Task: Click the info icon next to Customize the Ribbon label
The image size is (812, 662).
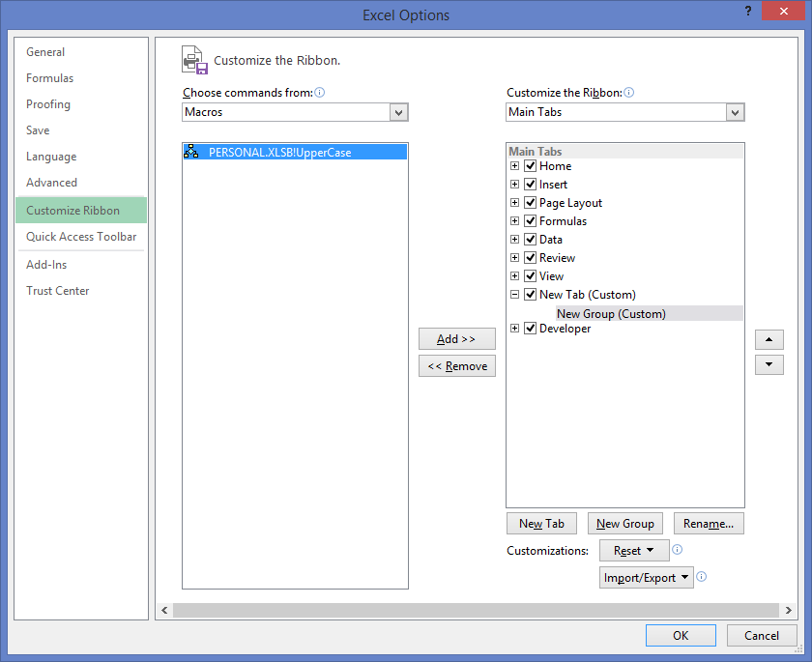Action: [x=628, y=92]
